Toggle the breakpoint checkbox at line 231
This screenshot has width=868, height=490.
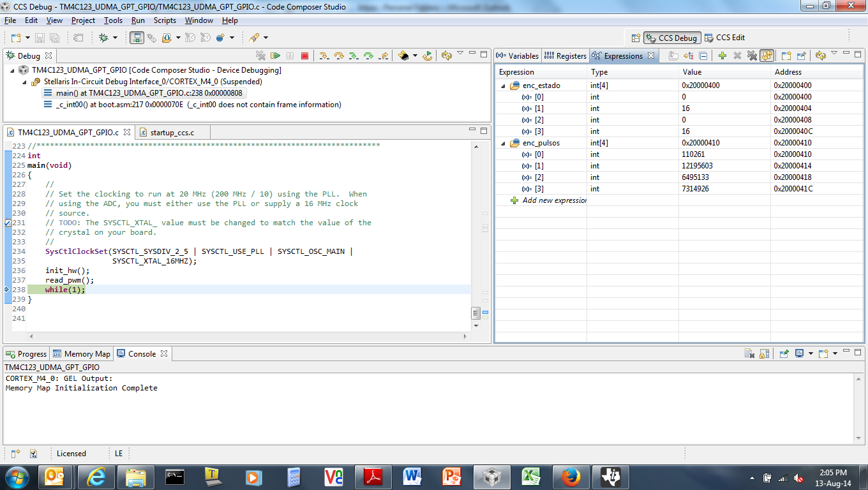8,223
